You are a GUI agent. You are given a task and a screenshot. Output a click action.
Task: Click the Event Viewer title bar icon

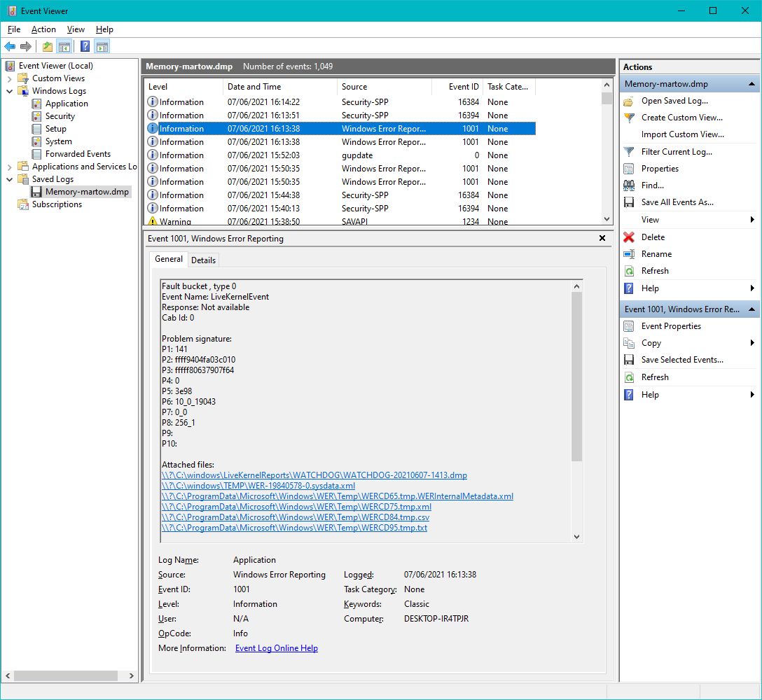tap(12, 10)
